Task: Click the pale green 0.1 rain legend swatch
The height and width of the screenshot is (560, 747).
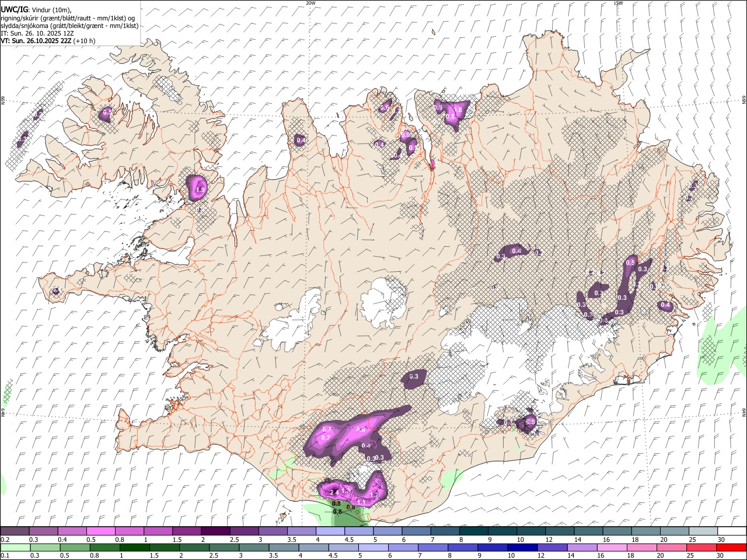Action: [x=15, y=547]
